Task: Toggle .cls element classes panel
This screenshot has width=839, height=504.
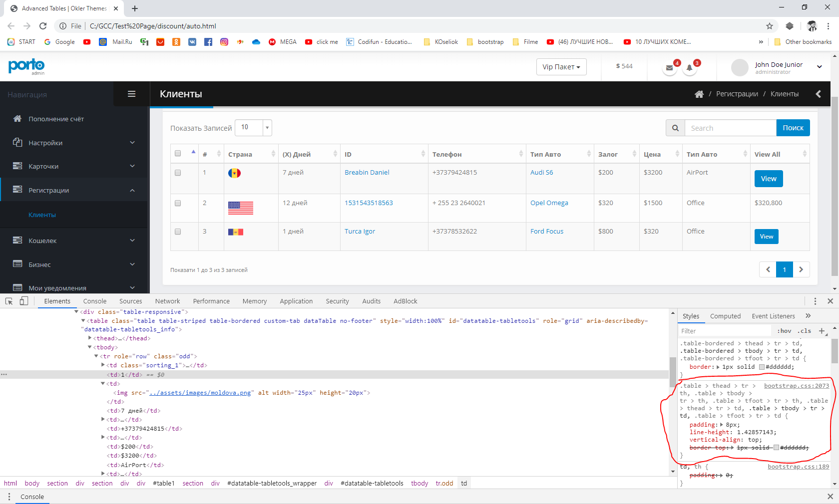Action: [804, 331]
